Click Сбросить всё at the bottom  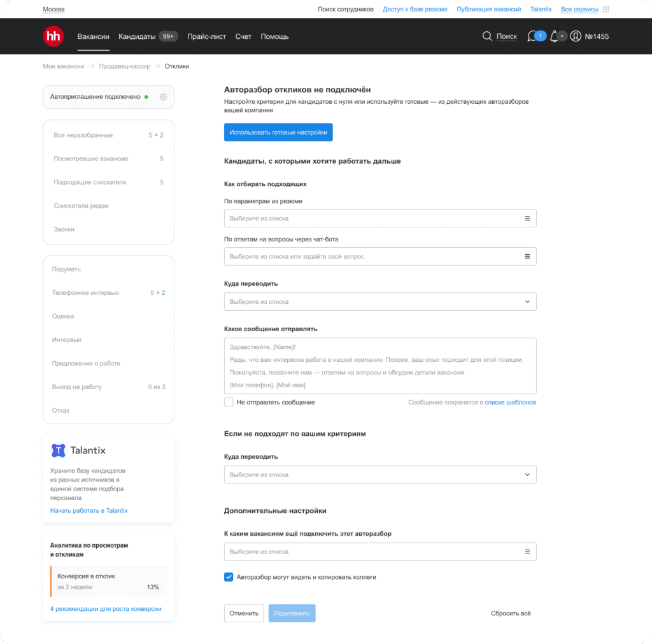point(510,613)
